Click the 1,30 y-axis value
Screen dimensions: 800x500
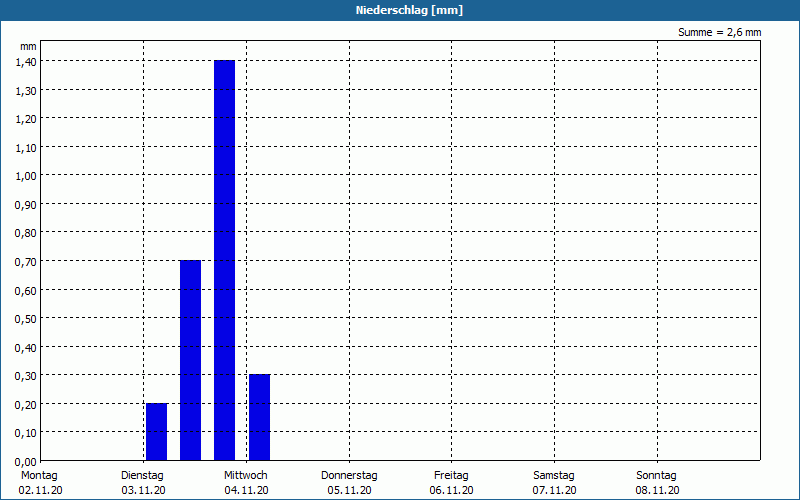(26, 90)
